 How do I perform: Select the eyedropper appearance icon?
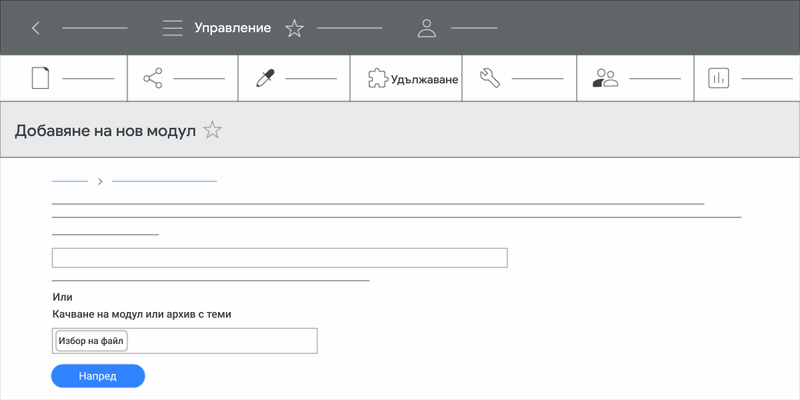265,79
